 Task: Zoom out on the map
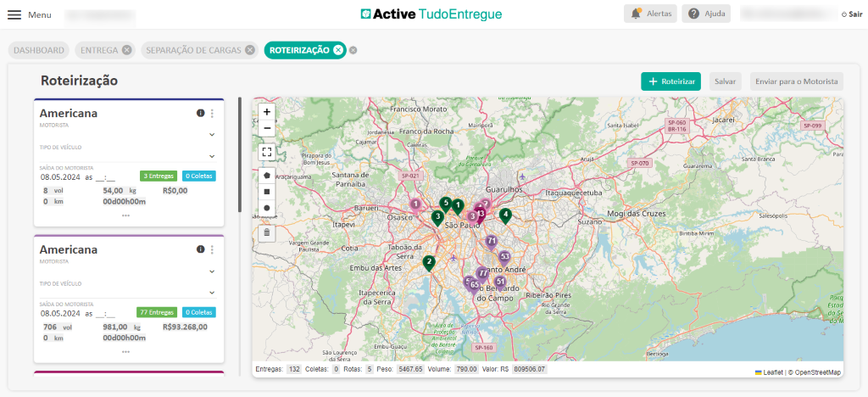pos(267,128)
